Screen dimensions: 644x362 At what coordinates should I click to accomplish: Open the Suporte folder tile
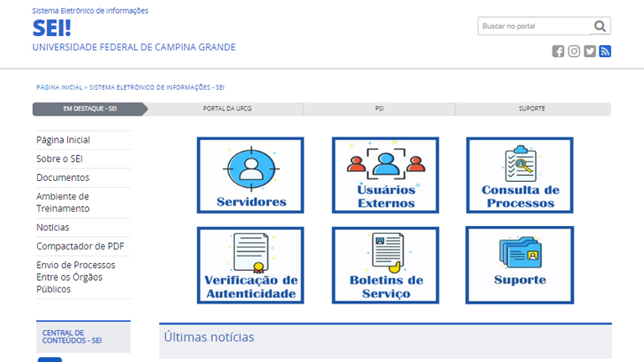click(x=520, y=265)
